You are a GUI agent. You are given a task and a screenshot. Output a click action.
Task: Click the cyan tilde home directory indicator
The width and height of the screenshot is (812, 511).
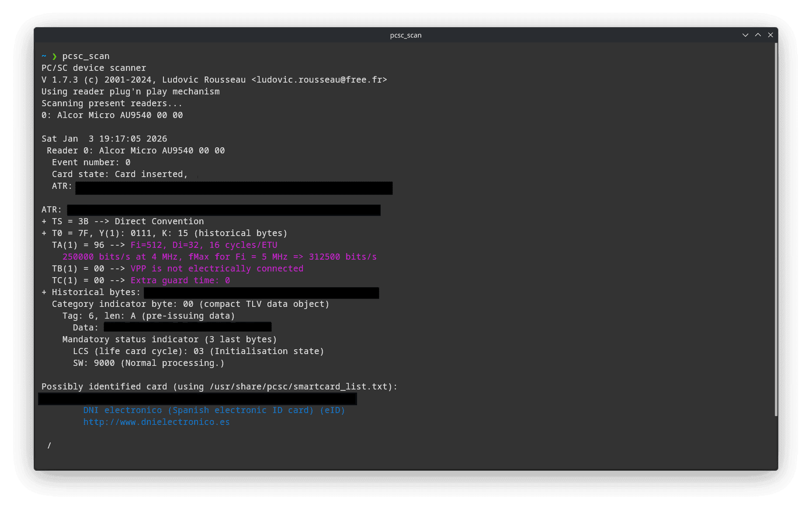pyautogui.click(x=44, y=56)
